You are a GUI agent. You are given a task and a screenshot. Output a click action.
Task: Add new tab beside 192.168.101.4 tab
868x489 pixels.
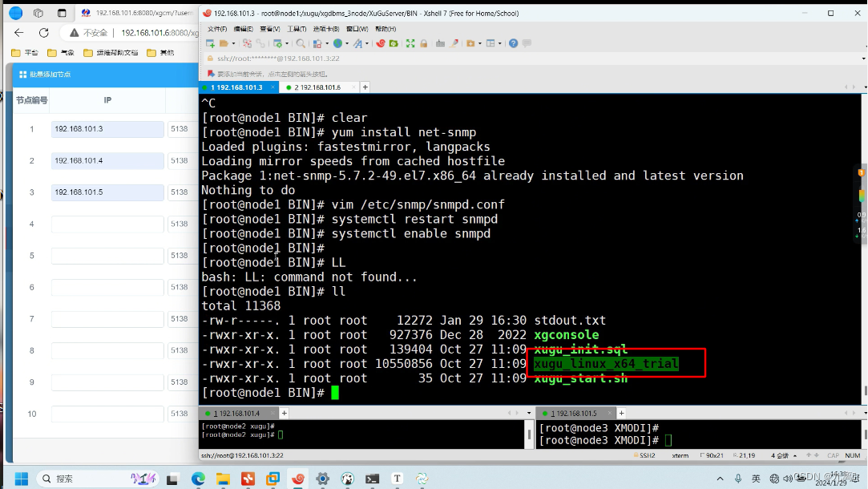point(284,413)
